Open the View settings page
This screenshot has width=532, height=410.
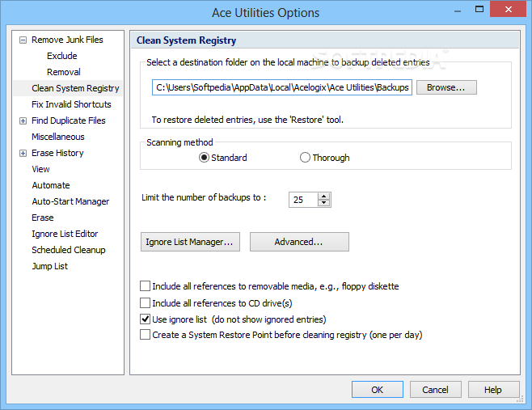[40, 169]
